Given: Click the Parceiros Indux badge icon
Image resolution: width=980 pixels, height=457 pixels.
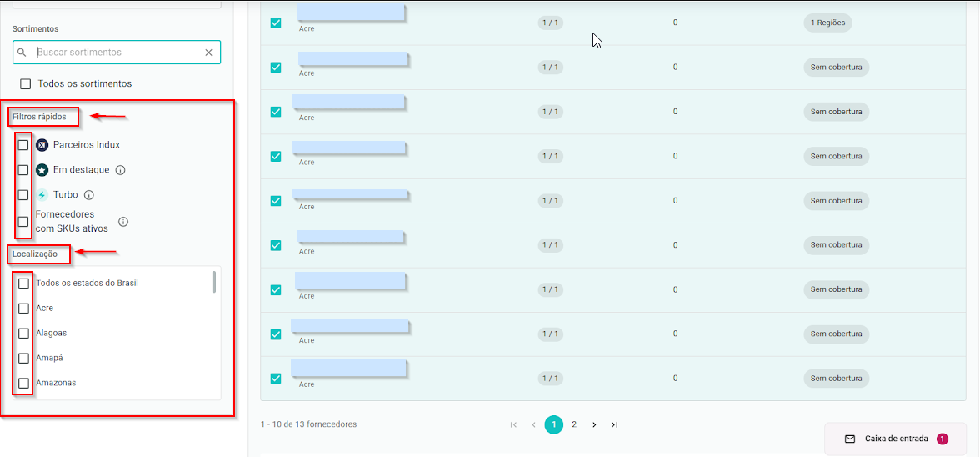Looking at the screenshot, I should [42, 145].
